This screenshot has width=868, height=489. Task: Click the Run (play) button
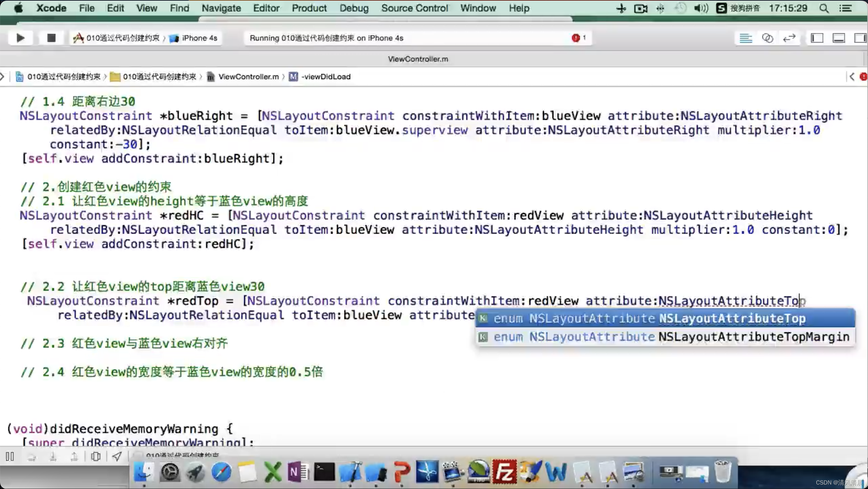[x=20, y=38]
